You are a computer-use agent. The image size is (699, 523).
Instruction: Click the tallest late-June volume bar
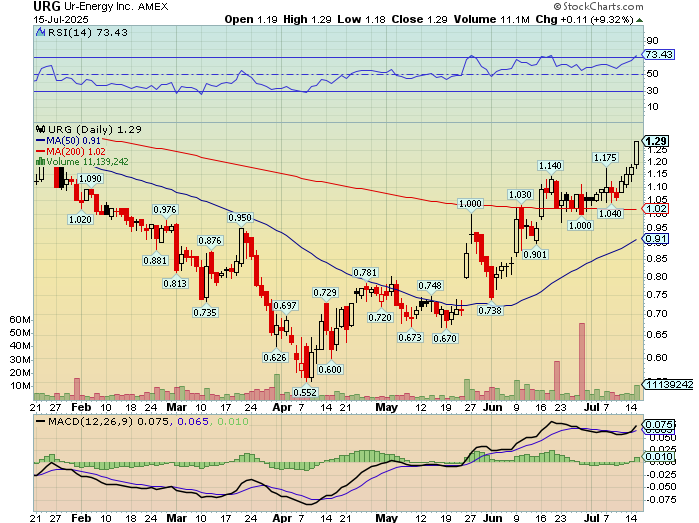point(582,361)
